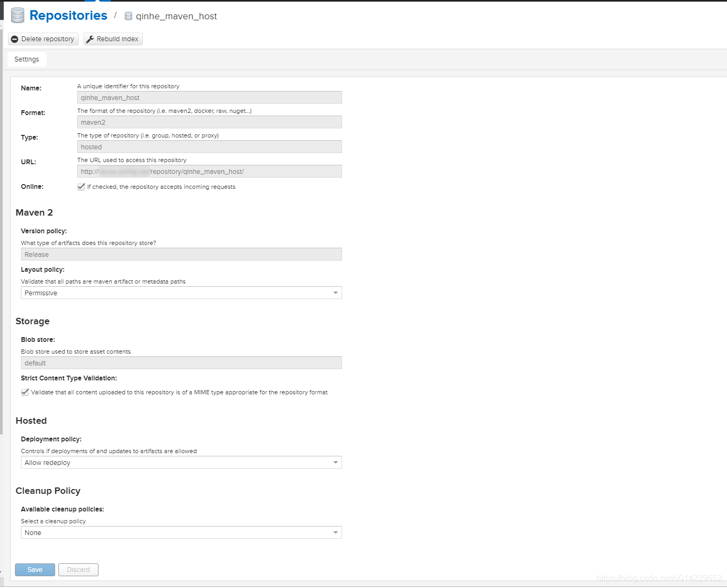727x588 pixels.
Task: Click the Type field showing hosted
Action: 209,147
